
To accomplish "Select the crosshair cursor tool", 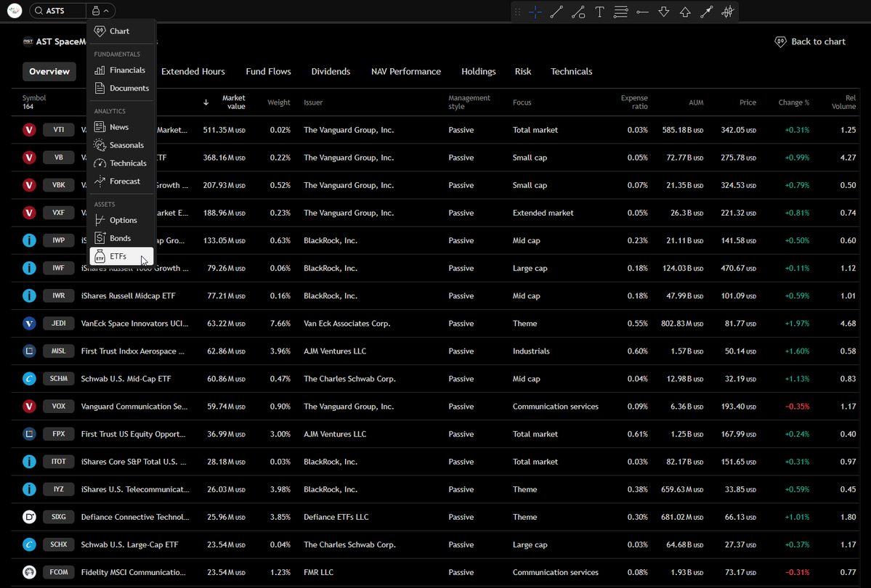I will tap(535, 12).
